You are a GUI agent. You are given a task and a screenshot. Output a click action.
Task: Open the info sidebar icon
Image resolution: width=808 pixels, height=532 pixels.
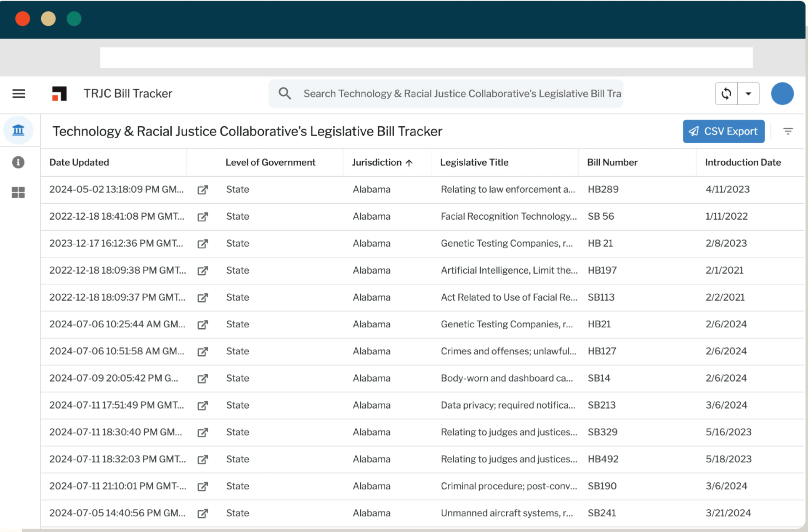[x=18, y=162]
